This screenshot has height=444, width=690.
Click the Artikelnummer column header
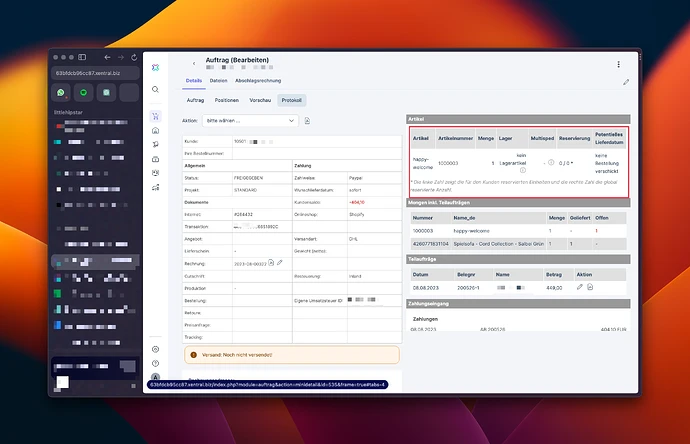(455, 138)
